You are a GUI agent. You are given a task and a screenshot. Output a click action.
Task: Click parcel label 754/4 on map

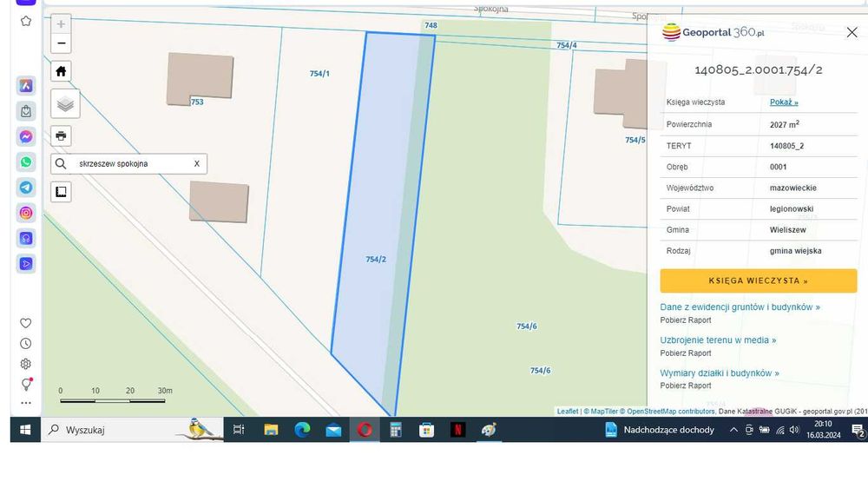[566, 45]
